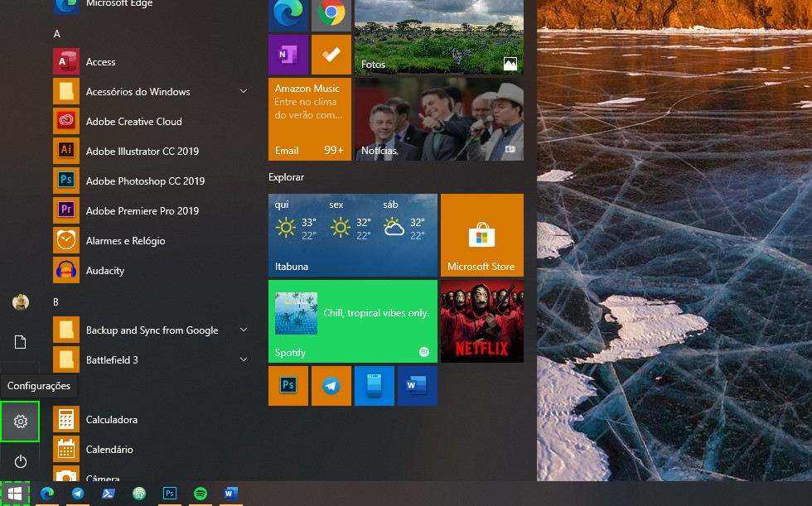Open Calendário app

pyautogui.click(x=151, y=449)
